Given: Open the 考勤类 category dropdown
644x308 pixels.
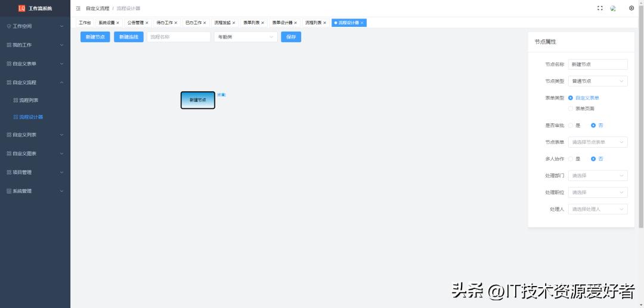Looking at the screenshot, I should [246, 37].
